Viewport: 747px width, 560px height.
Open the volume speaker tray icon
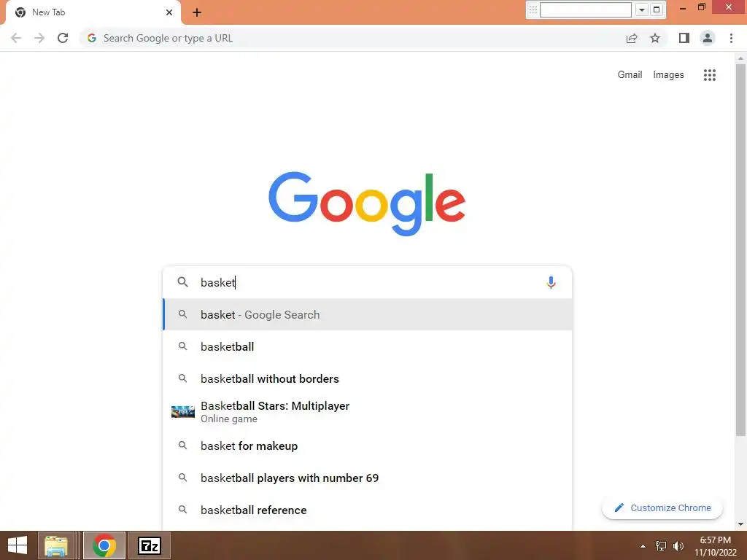pos(678,546)
